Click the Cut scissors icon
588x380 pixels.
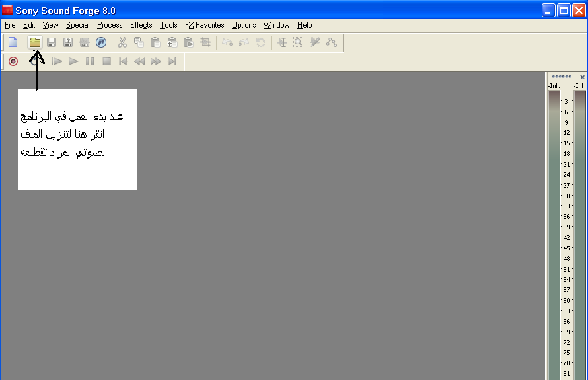pyautogui.click(x=122, y=42)
